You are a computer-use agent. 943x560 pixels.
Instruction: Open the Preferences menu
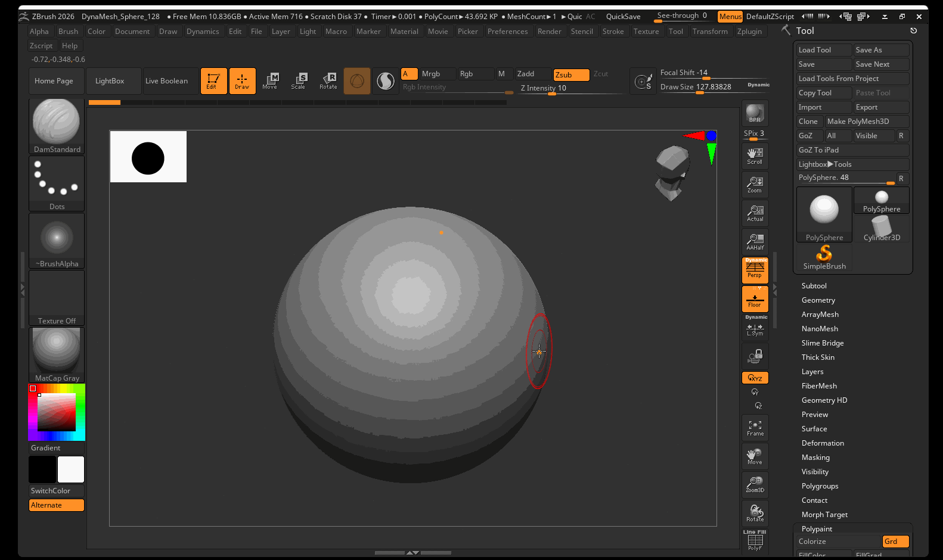coord(507,32)
